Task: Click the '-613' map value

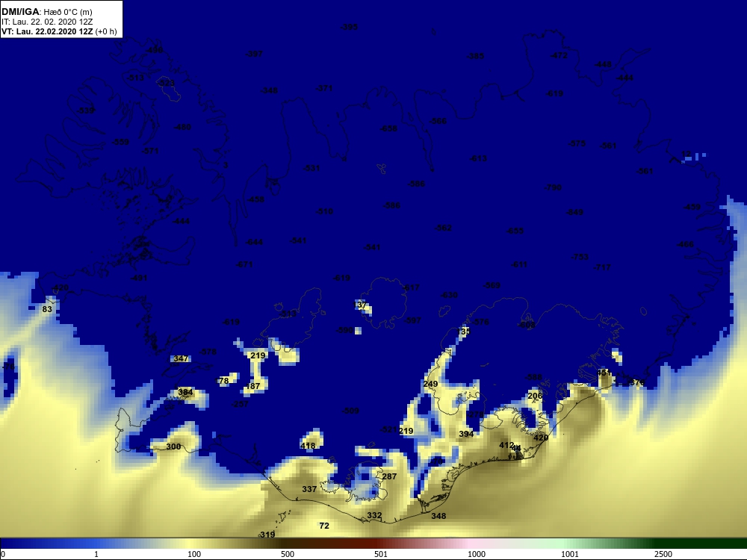Action: [478, 158]
